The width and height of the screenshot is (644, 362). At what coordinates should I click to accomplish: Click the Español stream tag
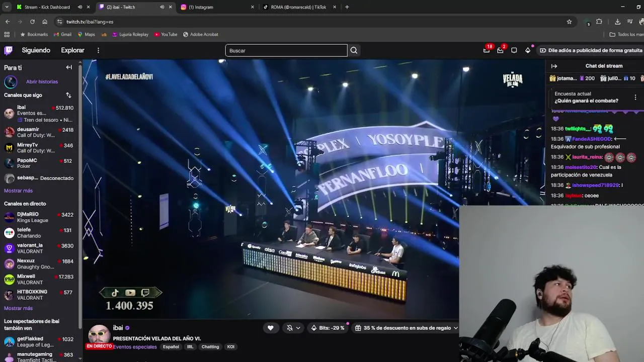click(x=171, y=346)
